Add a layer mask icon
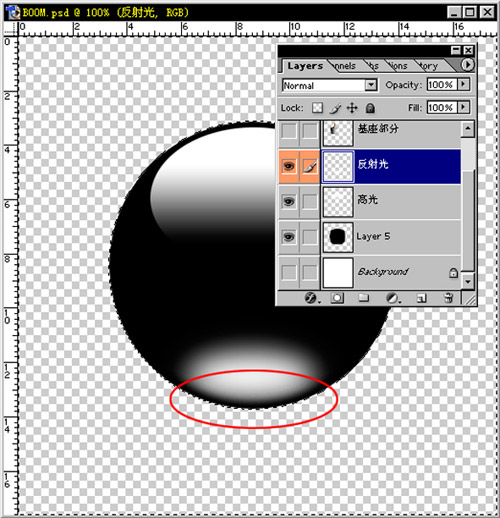 point(337,298)
